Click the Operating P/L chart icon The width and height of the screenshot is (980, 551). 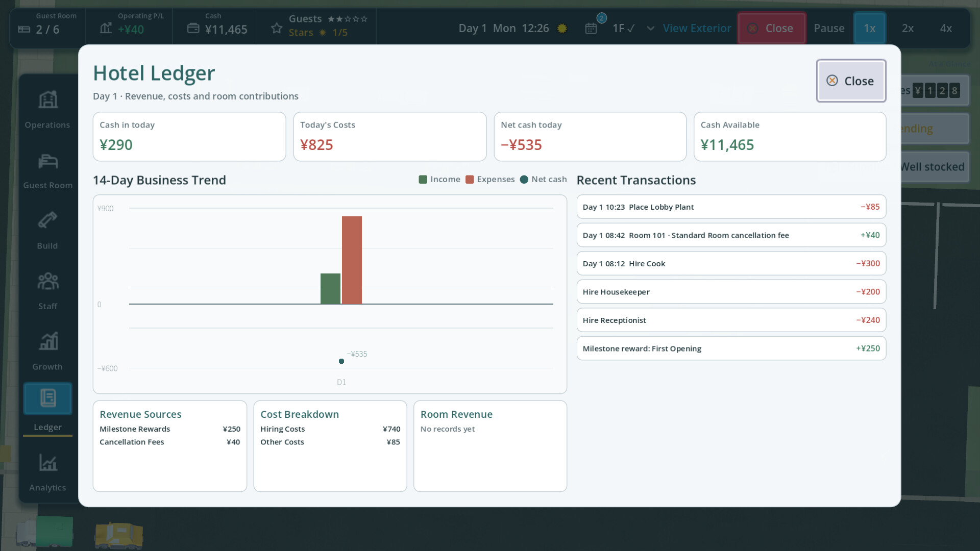[106, 28]
